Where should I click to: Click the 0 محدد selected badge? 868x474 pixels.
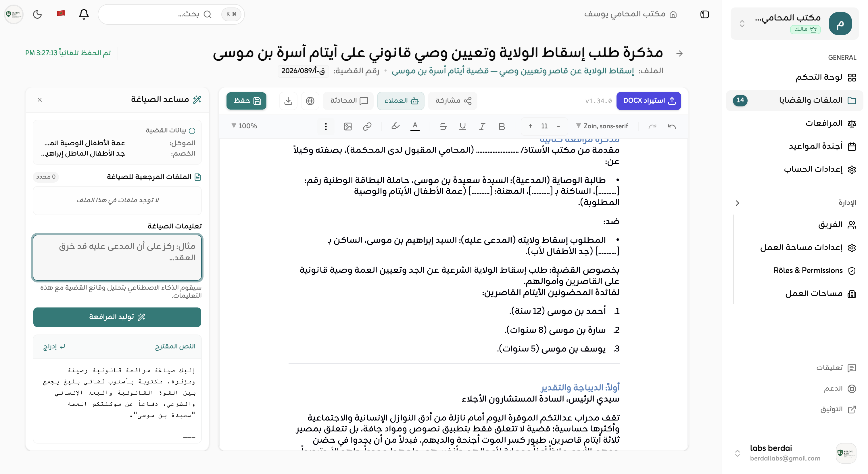tap(46, 177)
